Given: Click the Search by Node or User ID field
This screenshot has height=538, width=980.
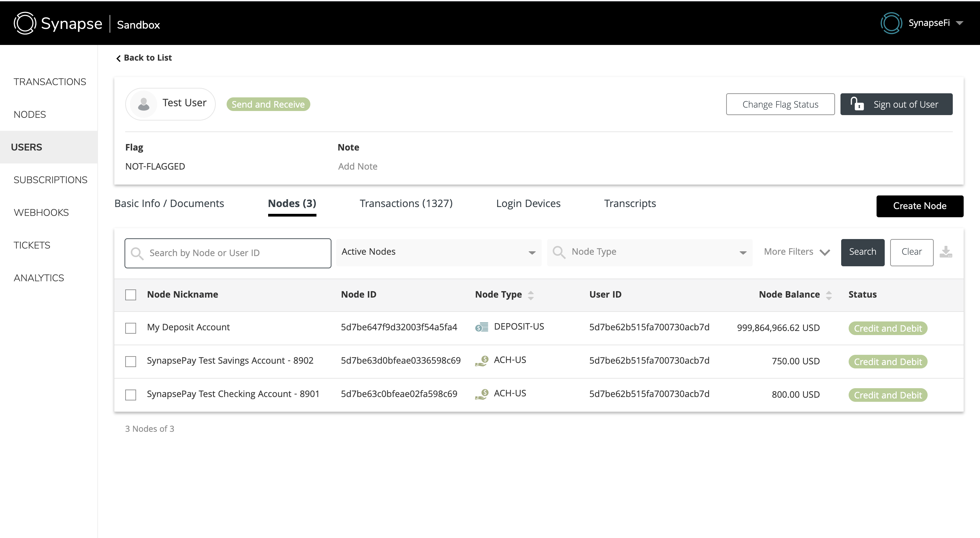Looking at the screenshot, I should pos(228,253).
